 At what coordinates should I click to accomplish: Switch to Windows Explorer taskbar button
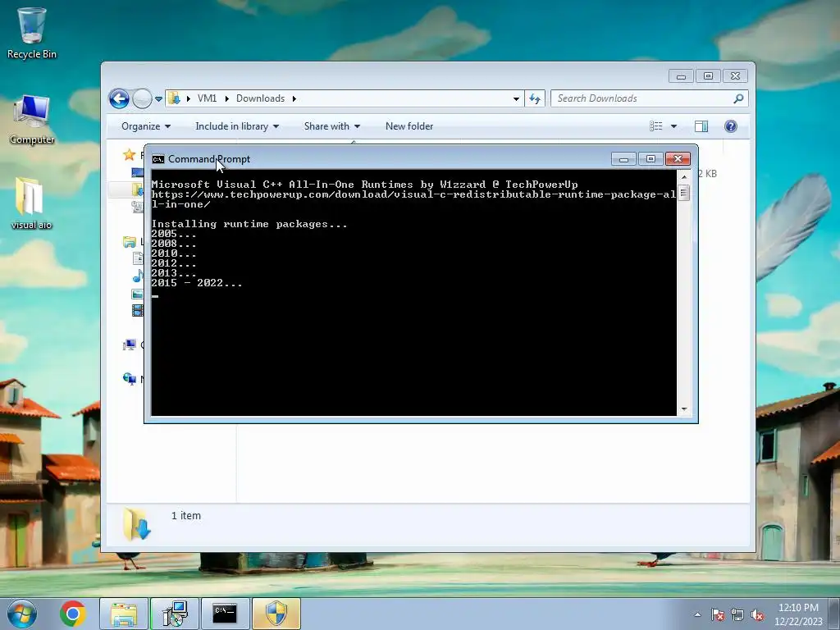pos(125,614)
